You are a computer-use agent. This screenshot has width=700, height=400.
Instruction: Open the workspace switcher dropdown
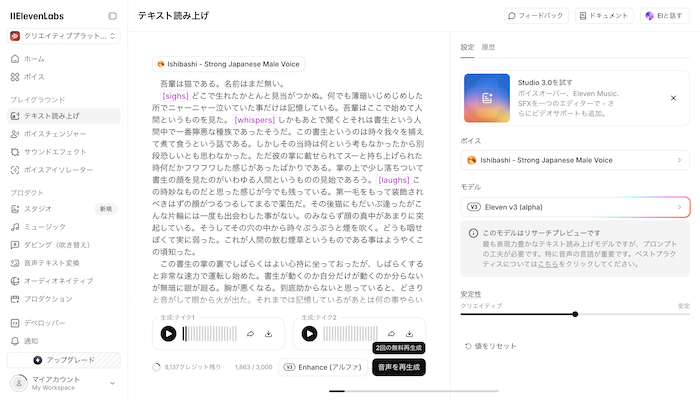click(62, 36)
